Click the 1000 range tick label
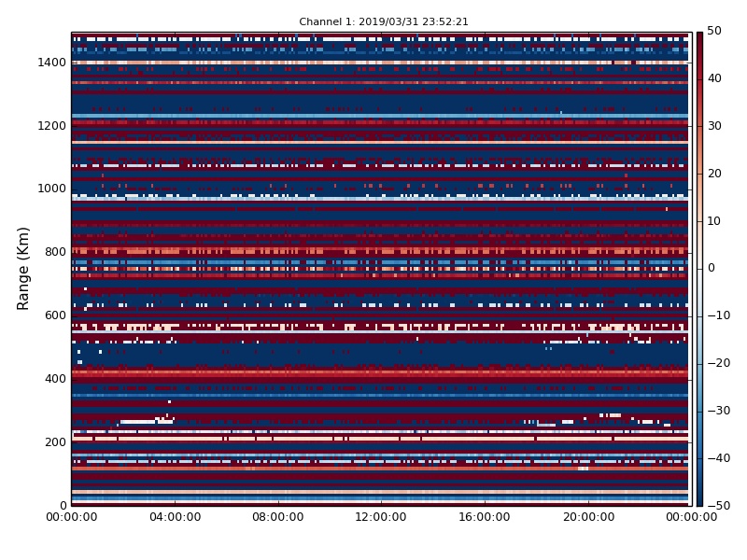747x560 pixels. (x=52, y=189)
